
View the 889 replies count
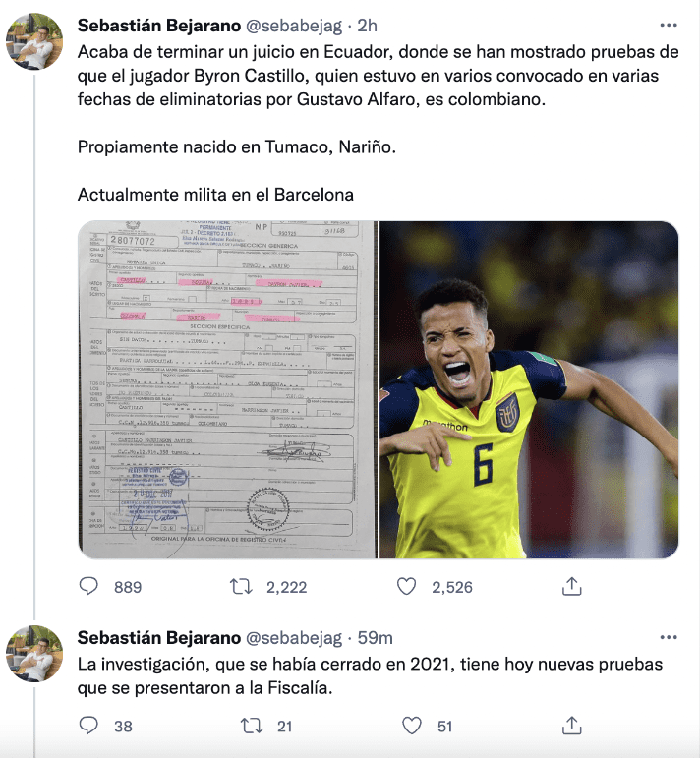point(128,587)
